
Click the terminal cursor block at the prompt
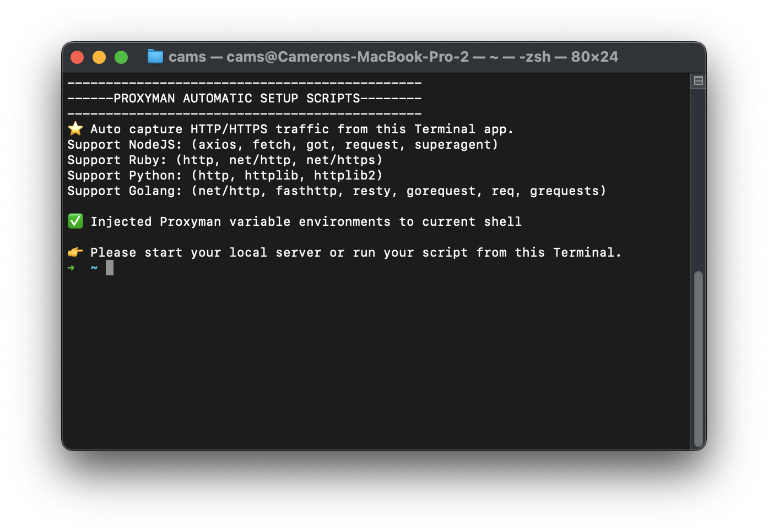pyautogui.click(x=109, y=268)
